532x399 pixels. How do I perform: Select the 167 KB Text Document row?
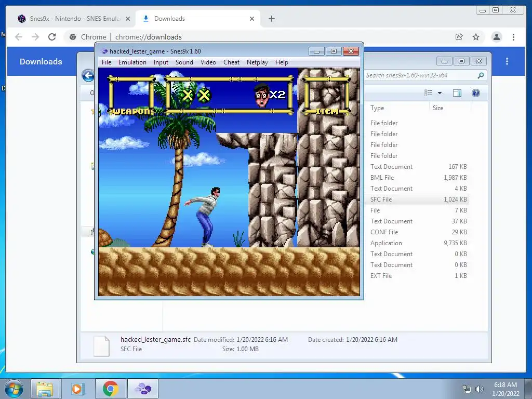coord(417,167)
